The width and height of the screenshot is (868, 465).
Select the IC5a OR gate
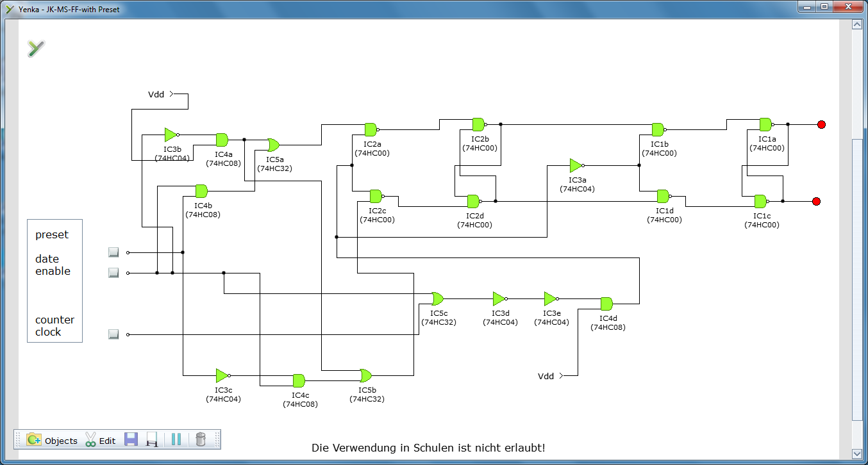(x=273, y=145)
